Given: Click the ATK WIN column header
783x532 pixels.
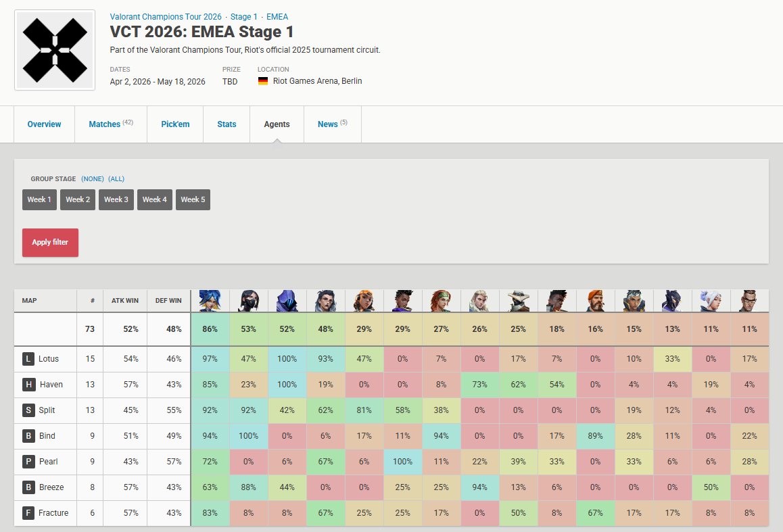Looking at the screenshot, I should (x=125, y=300).
